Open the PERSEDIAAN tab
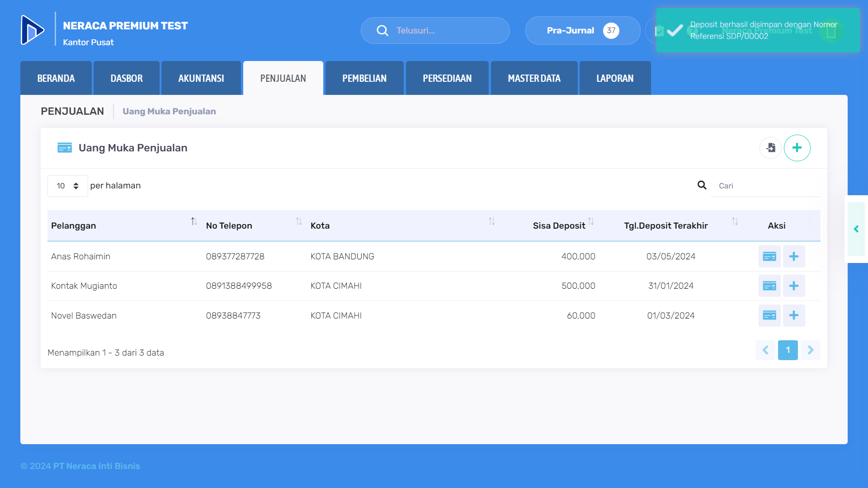Viewport: 868px width, 488px height. point(447,78)
